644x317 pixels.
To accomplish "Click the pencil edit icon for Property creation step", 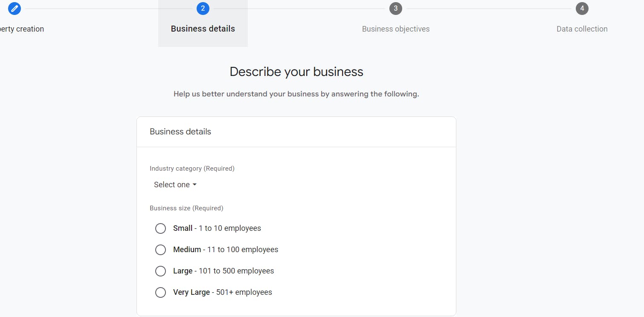I will [15, 8].
